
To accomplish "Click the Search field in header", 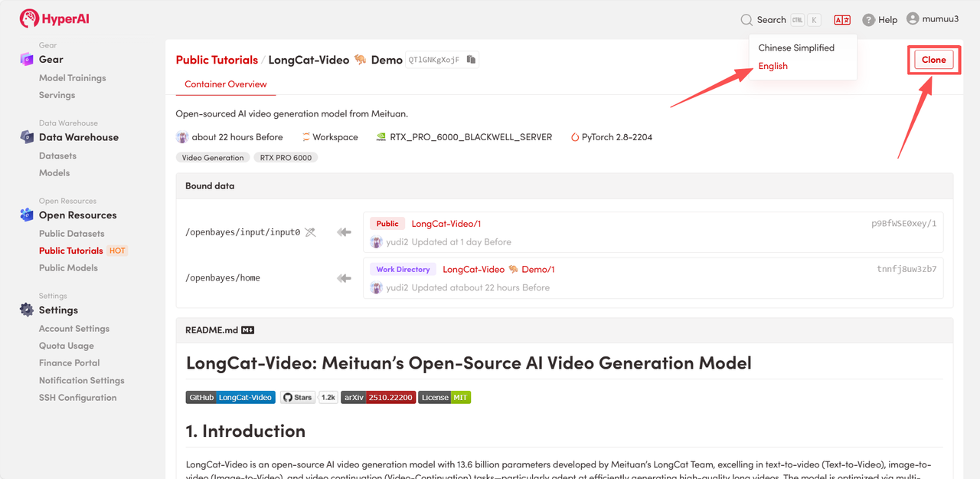I will [x=781, y=20].
